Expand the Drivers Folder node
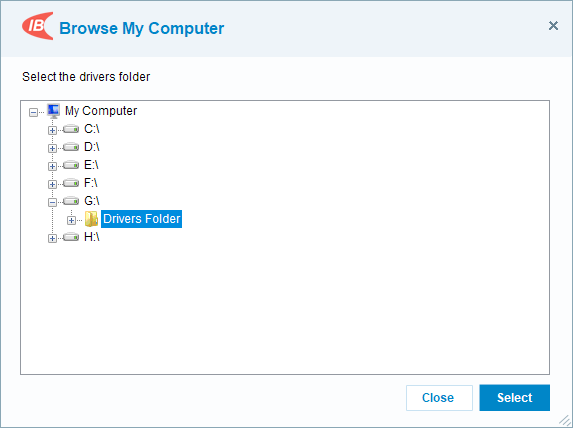The height and width of the screenshot is (428, 573). click(71, 220)
